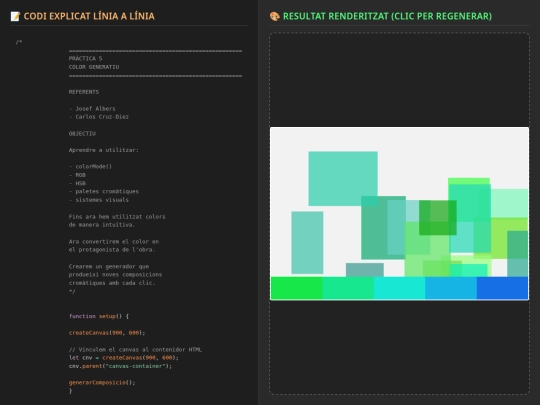
Task: Click the '- Josef Albers' line
Action: (x=92, y=108)
